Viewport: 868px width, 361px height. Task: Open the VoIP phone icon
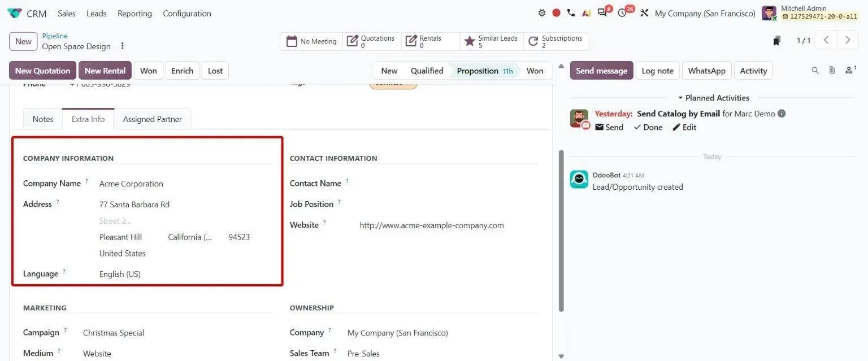click(x=571, y=13)
